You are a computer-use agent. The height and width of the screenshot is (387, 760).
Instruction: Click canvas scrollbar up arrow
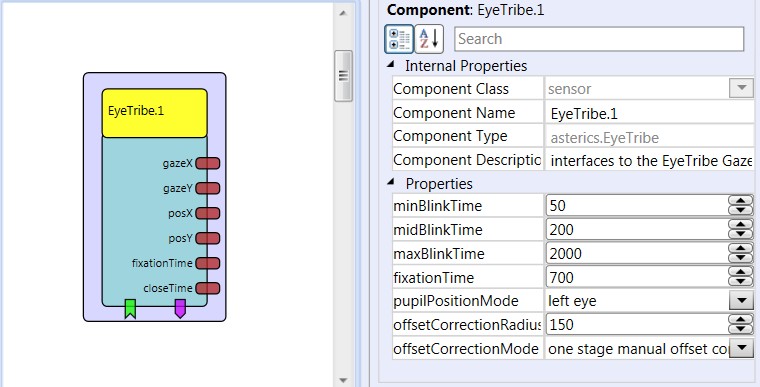(x=343, y=14)
